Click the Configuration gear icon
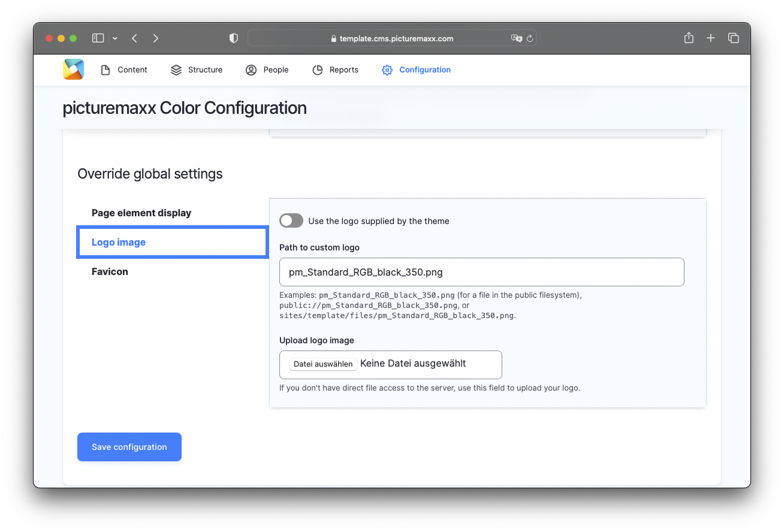Screen dimensions: 784x532 (x=387, y=70)
